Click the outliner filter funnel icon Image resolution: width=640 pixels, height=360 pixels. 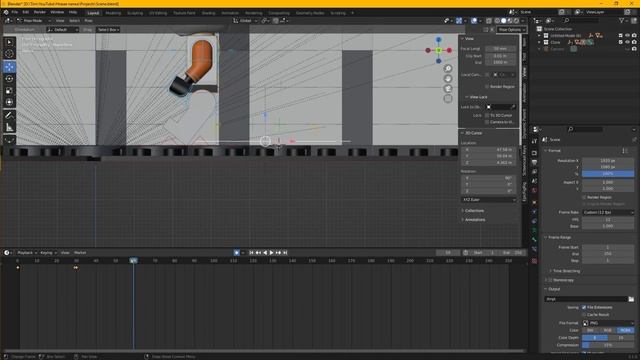621,20
